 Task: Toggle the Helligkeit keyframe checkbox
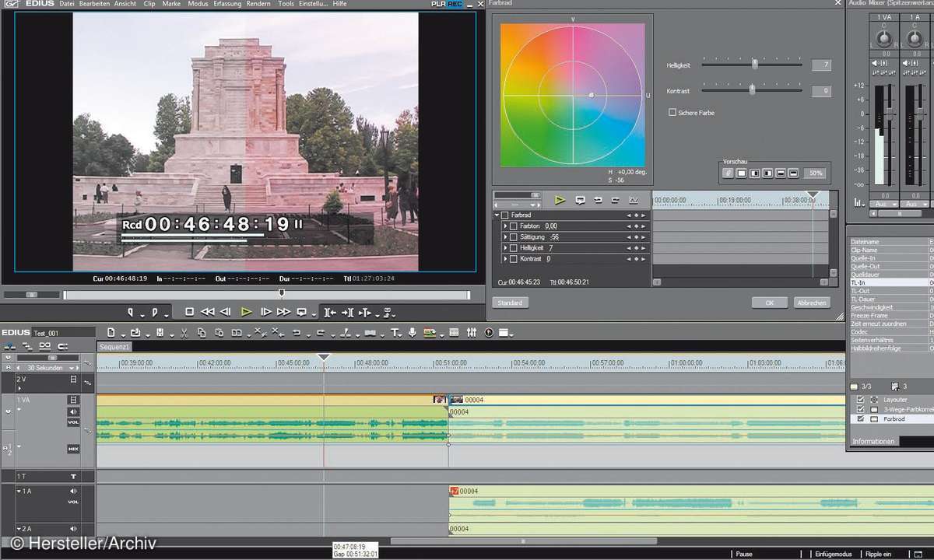(x=514, y=248)
